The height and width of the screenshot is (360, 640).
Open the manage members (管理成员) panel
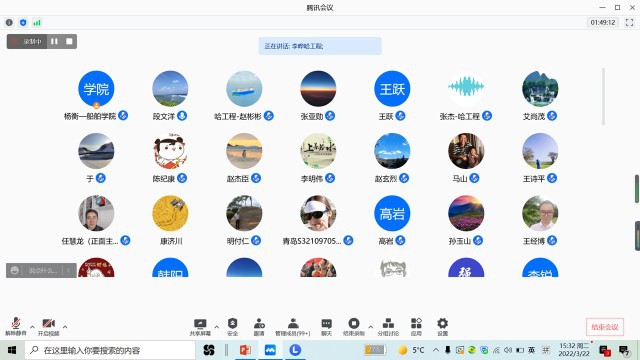tap(293, 327)
